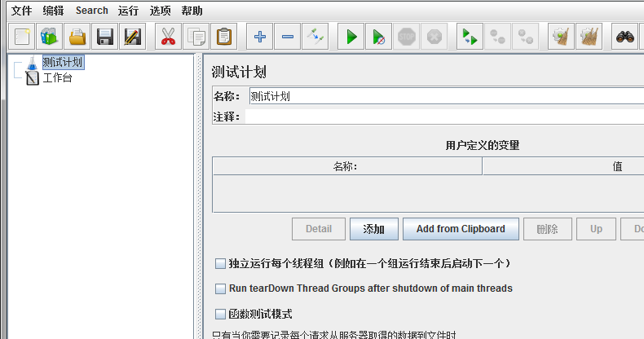
Task: Open the 文件 menu
Action: [21, 11]
